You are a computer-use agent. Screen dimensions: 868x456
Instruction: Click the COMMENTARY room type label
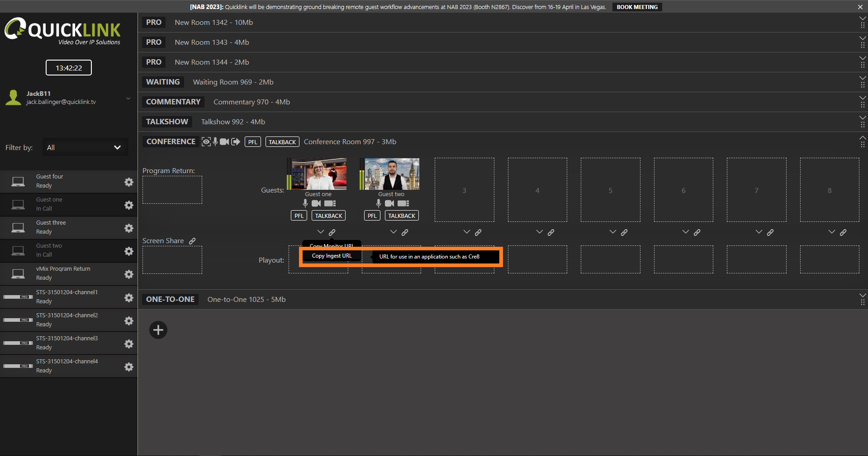pyautogui.click(x=173, y=102)
